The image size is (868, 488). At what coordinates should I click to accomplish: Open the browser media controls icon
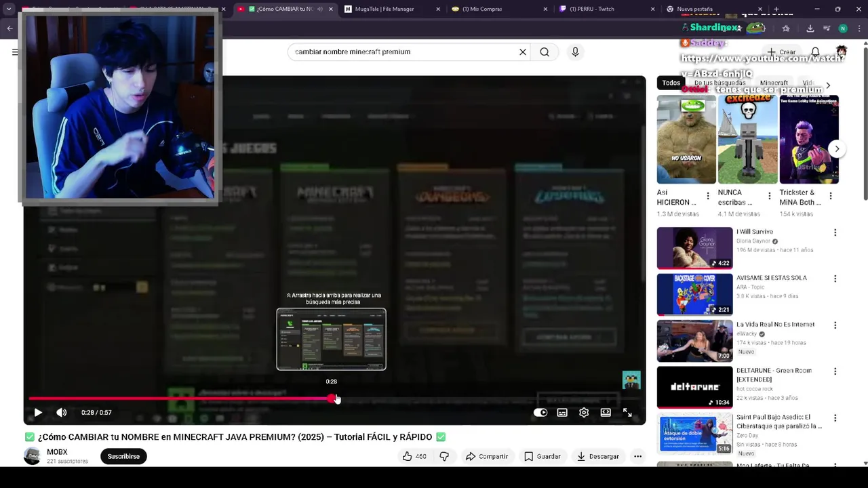click(826, 28)
